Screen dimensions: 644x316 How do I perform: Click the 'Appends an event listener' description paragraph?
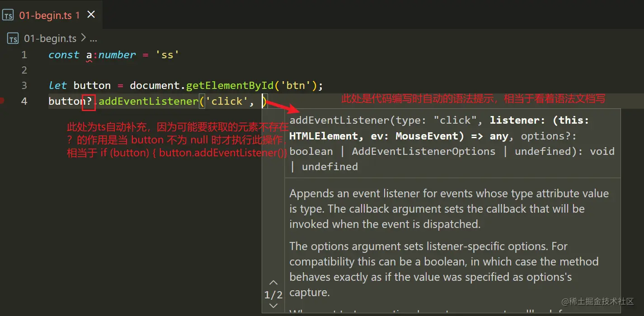point(449,209)
